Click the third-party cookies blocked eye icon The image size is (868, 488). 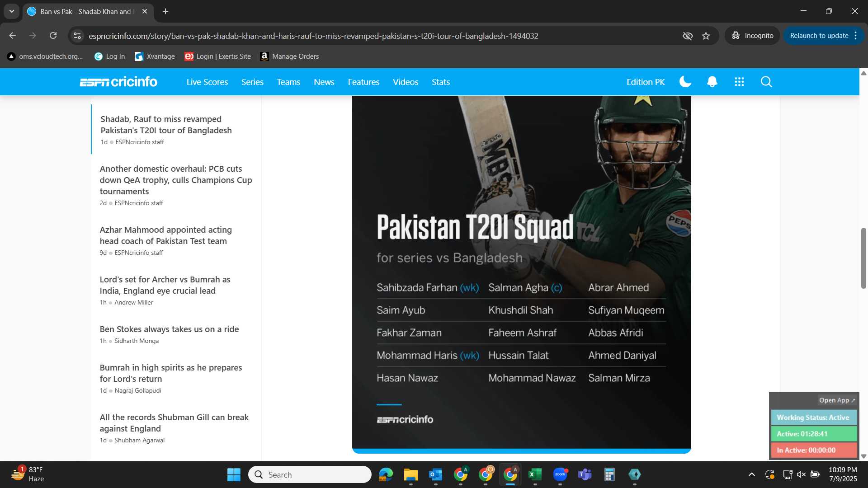coord(688,36)
